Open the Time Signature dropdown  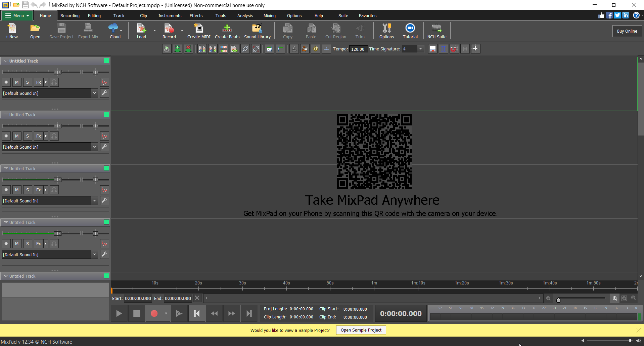click(x=420, y=49)
